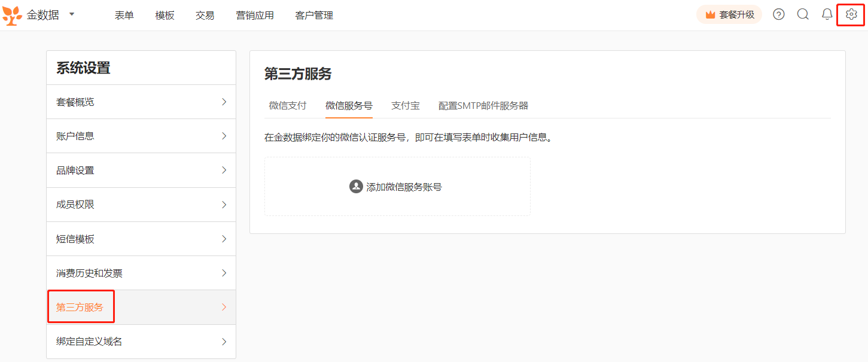Click the chevron beside 绑定自定义域名
Image resolution: width=868 pixels, height=362 pixels.
(x=224, y=342)
